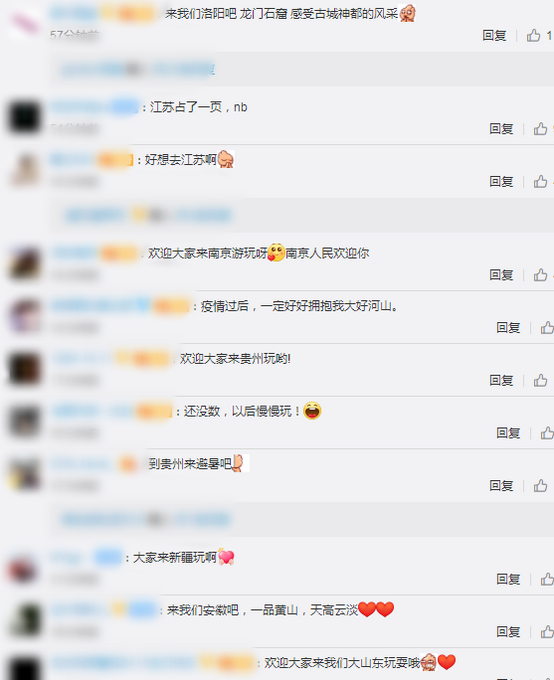Like the Nanjing welcome comment
The width and height of the screenshot is (554, 680).
pyautogui.click(x=540, y=275)
